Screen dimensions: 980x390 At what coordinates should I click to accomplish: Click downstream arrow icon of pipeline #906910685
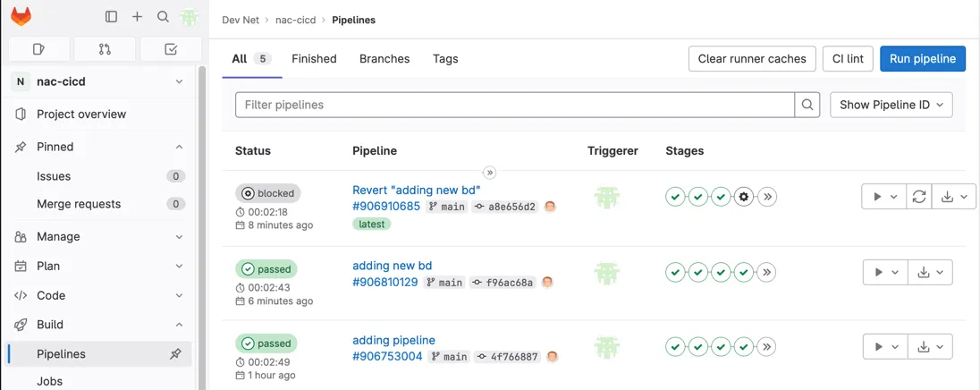pyautogui.click(x=767, y=197)
